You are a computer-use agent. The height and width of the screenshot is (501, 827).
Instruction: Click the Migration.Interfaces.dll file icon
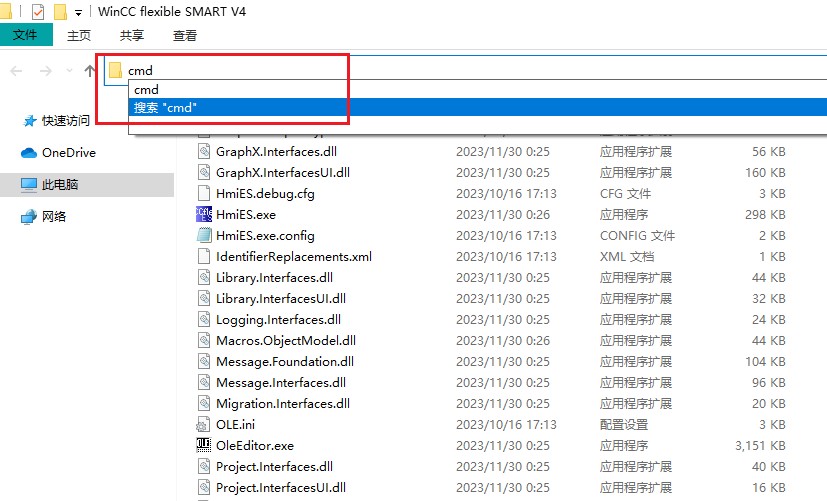pos(204,403)
